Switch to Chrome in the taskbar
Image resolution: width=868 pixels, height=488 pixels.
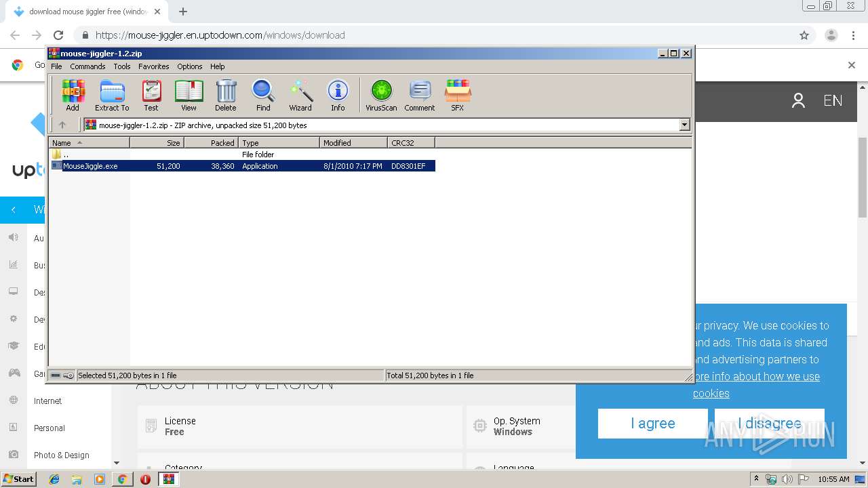[x=122, y=479]
